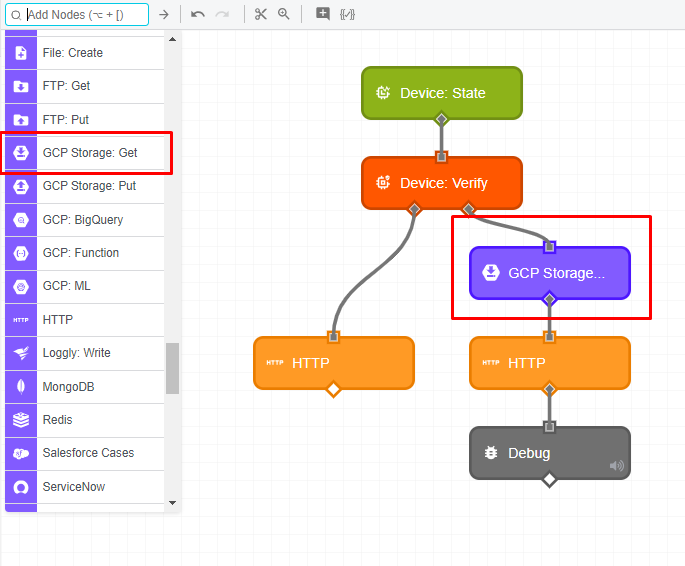Image resolution: width=685 pixels, height=566 pixels.
Task: Click the HTTP palette icon
Action: pyautogui.click(x=21, y=320)
